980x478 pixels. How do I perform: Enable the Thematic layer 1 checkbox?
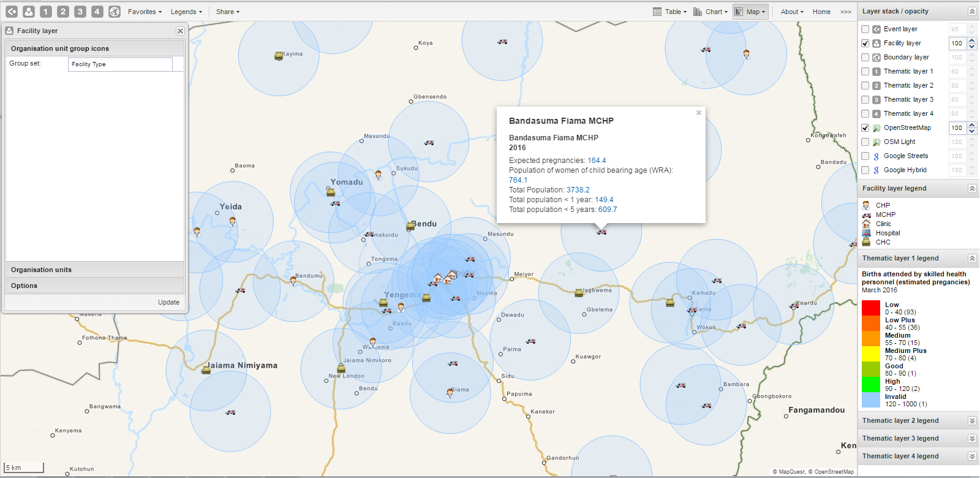point(865,72)
